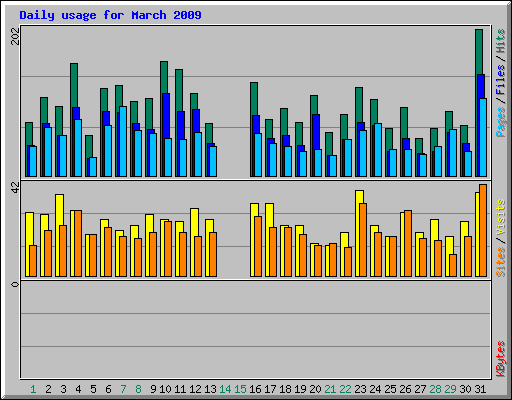Click the 42 axis label for visits
The width and height of the screenshot is (512, 400).
[15, 188]
